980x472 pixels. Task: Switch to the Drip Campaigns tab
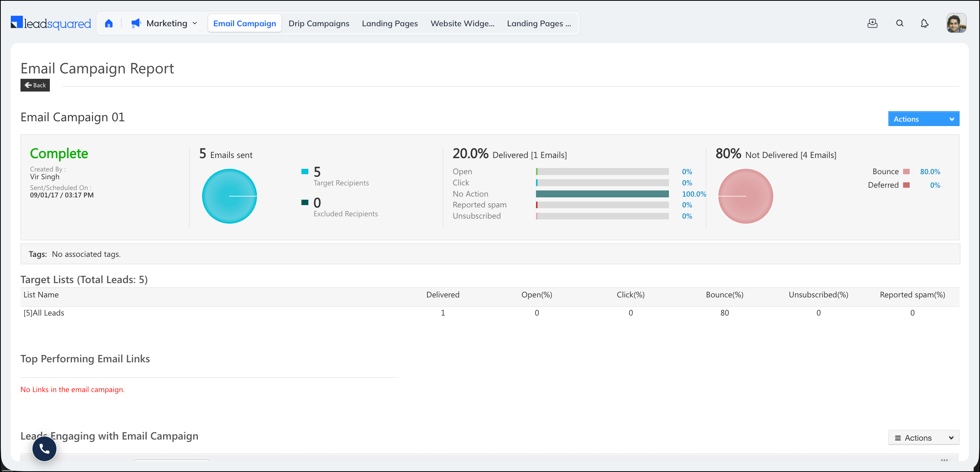tap(319, 24)
